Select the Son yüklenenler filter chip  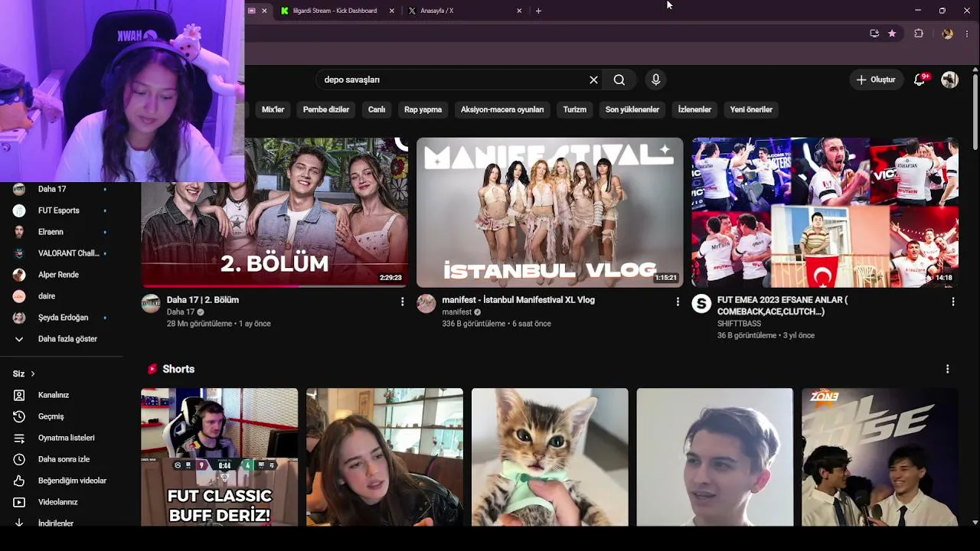632,109
